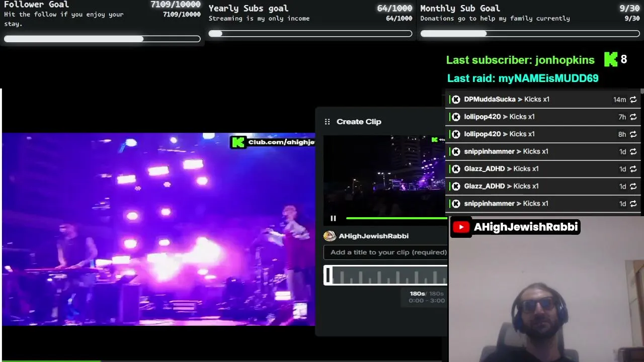
Task: Click the Kick icon on 7h lollipop420 row
Action: [x=456, y=117]
